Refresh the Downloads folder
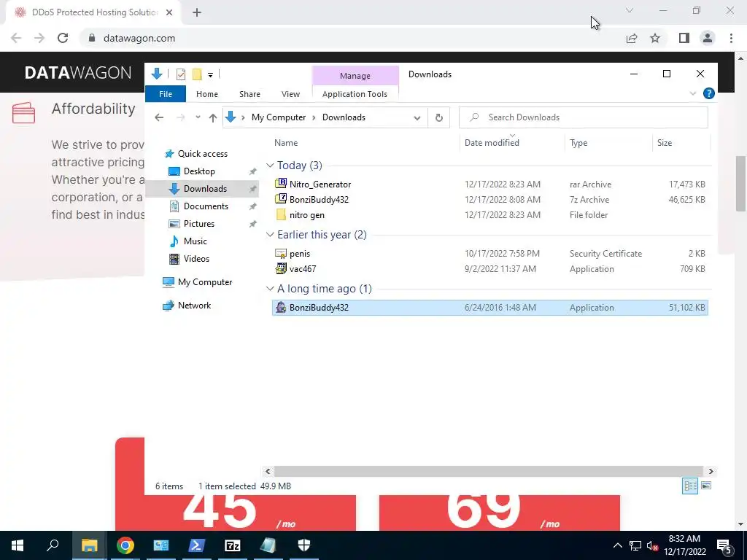Viewport: 747px width, 560px height. [438, 117]
